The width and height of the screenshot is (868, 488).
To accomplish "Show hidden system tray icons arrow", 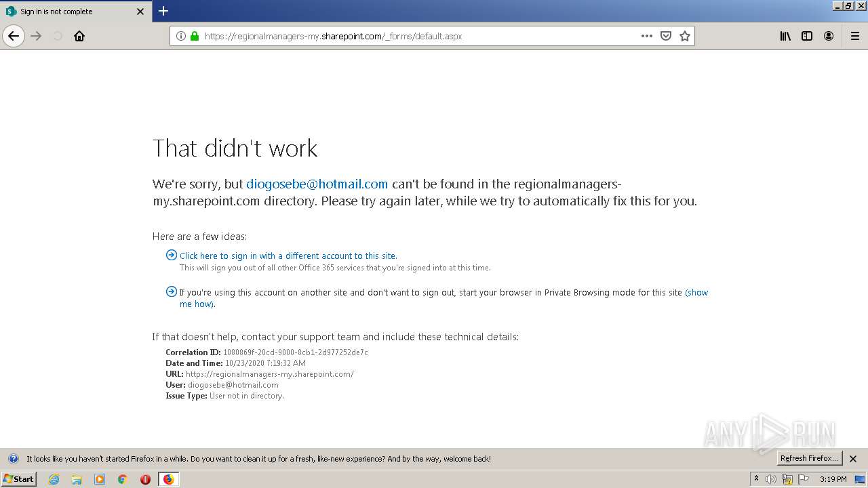I will (x=756, y=479).
